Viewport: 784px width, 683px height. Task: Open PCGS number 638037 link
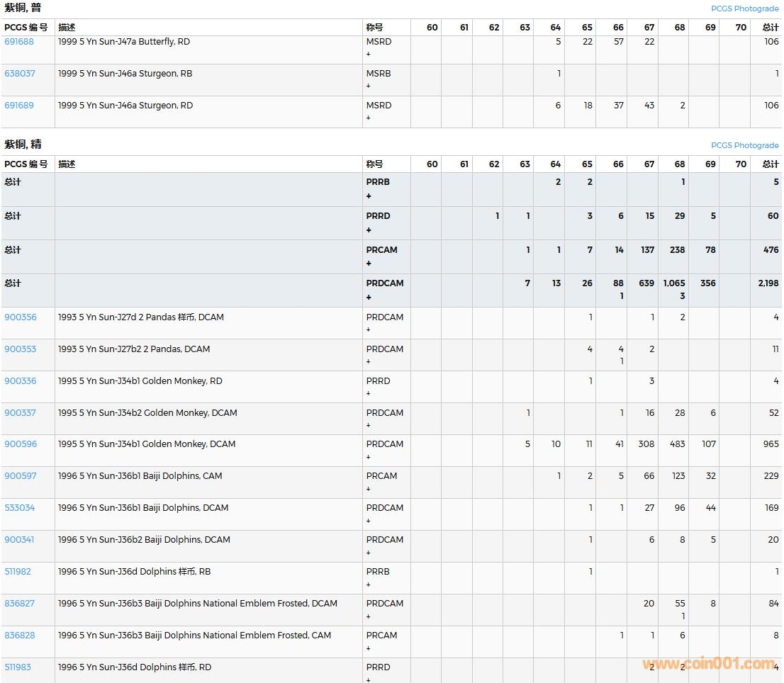[20, 74]
